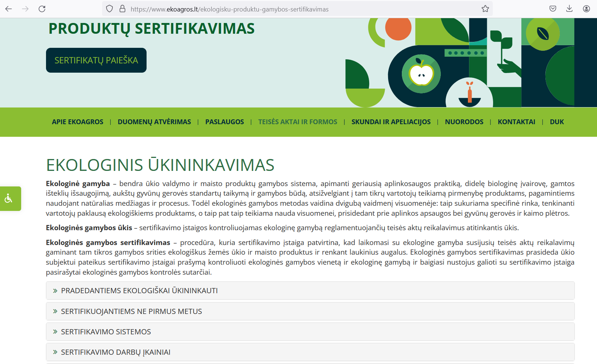Open the Paslaugos menu
The width and height of the screenshot is (597, 364).
coord(224,122)
